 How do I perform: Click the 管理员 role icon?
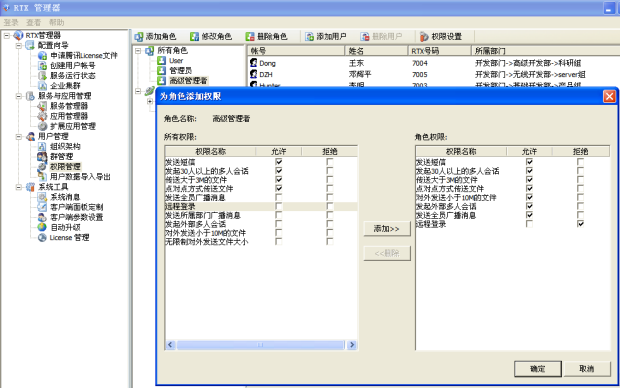point(161,70)
